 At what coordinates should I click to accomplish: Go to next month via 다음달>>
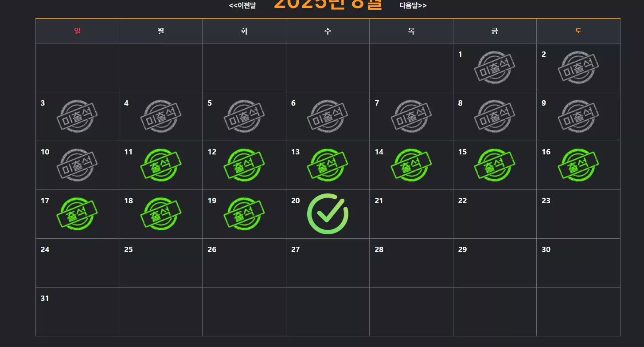click(x=413, y=5)
